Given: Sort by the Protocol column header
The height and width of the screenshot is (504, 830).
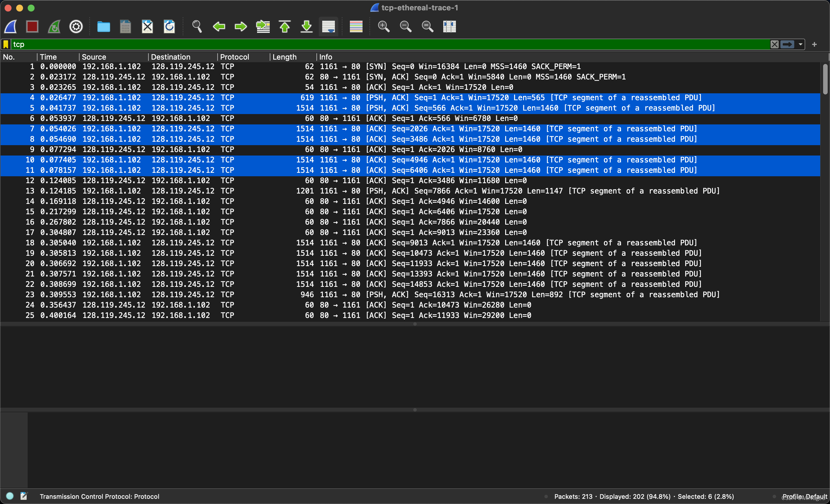Looking at the screenshot, I should coord(235,57).
